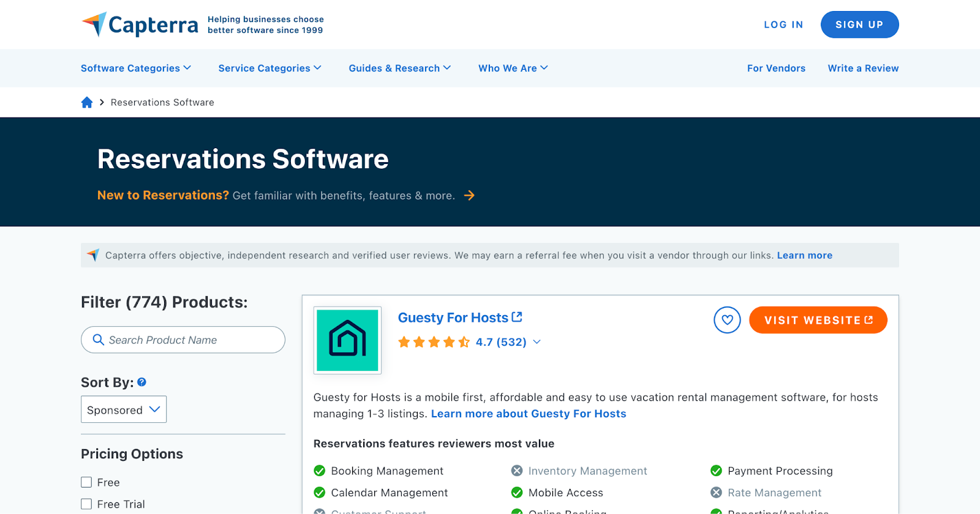Click the VISIT WEBSITE button
This screenshot has height=514, width=980.
tap(818, 320)
